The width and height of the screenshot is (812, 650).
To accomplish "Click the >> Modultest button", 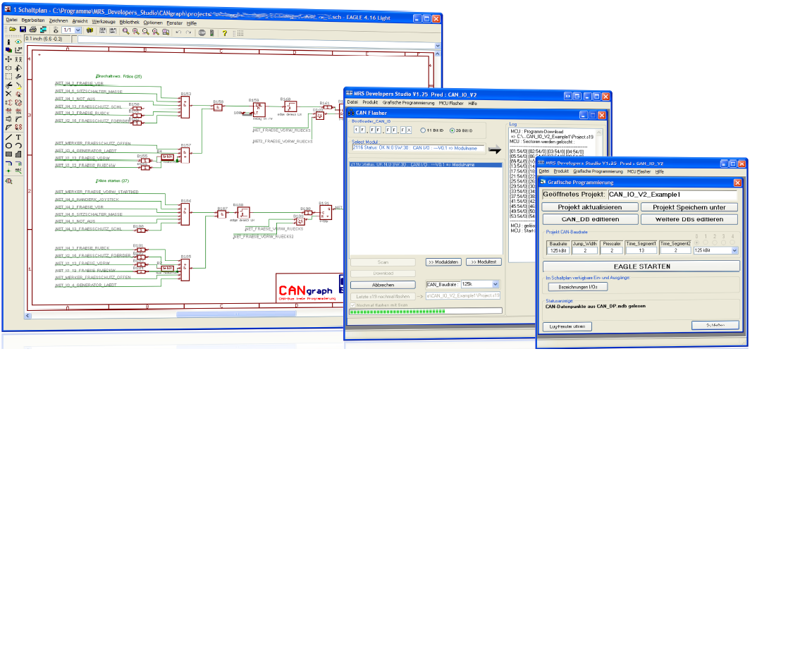I will click(484, 262).
